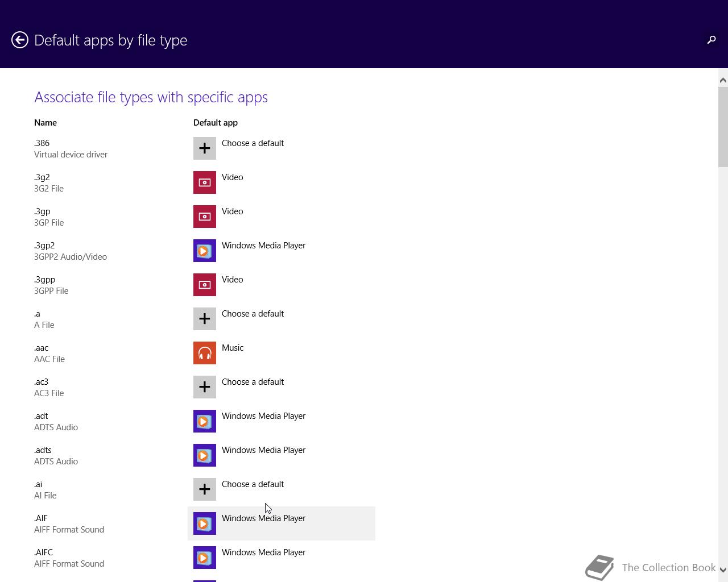The height and width of the screenshot is (582, 728).
Task: Click Windows Media Player icon for .3gp2
Action: point(205,251)
